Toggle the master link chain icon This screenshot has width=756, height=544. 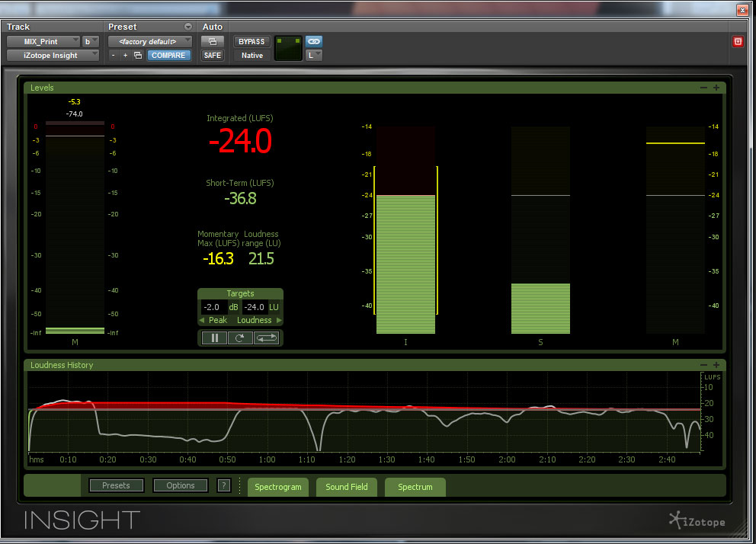coord(314,41)
